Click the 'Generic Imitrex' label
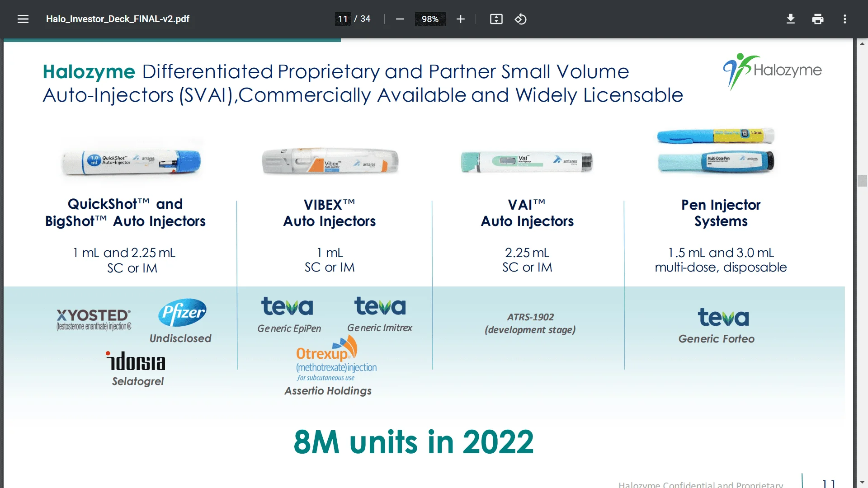Viewport: 868px width, 488px height. coord(380,328)
